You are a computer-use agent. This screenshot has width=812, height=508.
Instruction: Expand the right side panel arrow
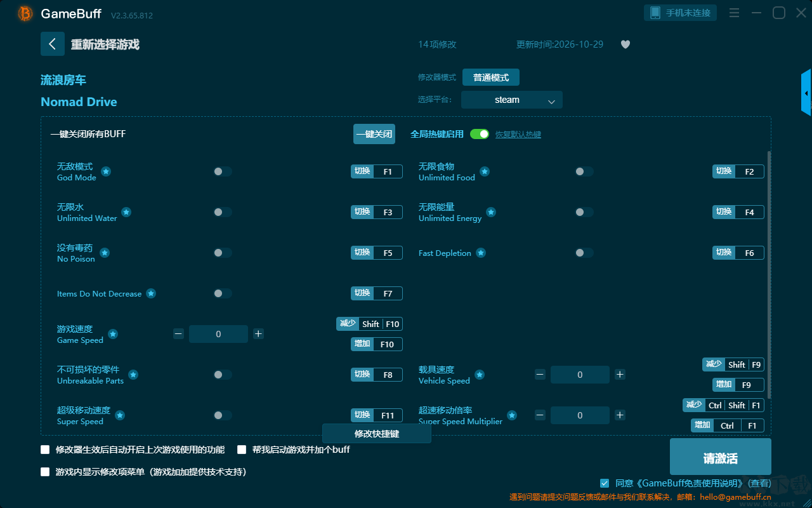click(806, 93)
